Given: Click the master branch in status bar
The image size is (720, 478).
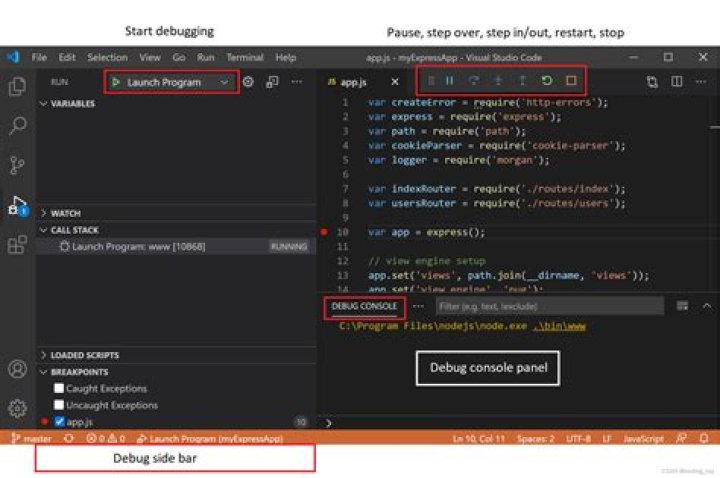Looking at the screenshot, I should [31, 439].
